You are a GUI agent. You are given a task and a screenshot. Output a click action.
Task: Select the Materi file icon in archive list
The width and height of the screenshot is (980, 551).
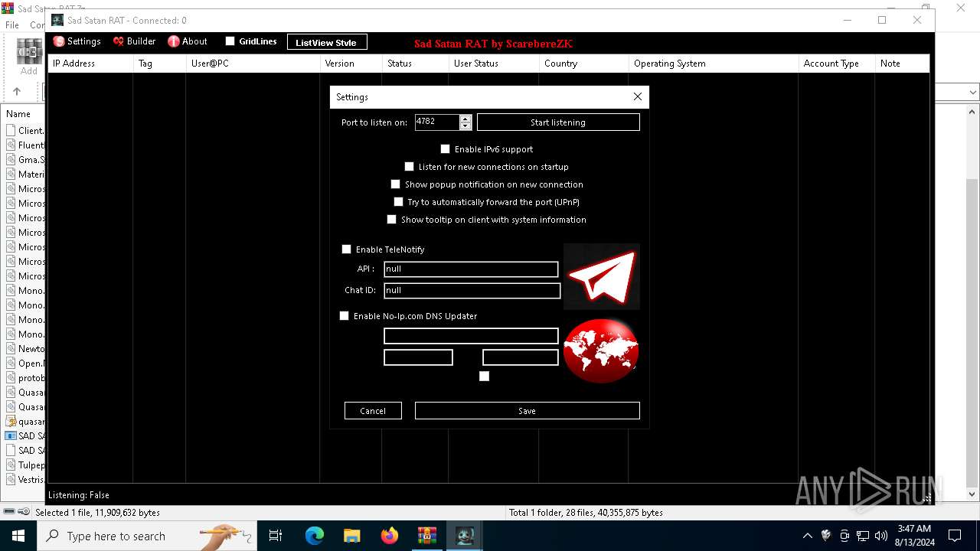click(x=11, y=174)
